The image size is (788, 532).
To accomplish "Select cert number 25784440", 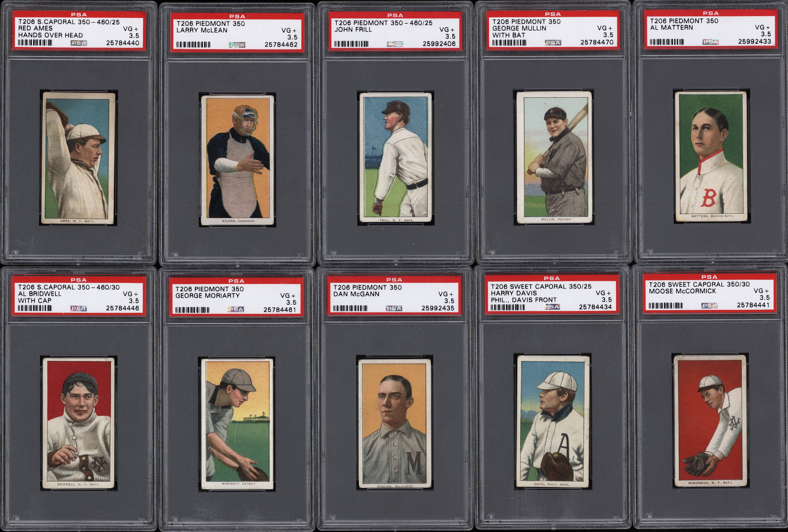I will pyautogui.click(x=123, y=43).
